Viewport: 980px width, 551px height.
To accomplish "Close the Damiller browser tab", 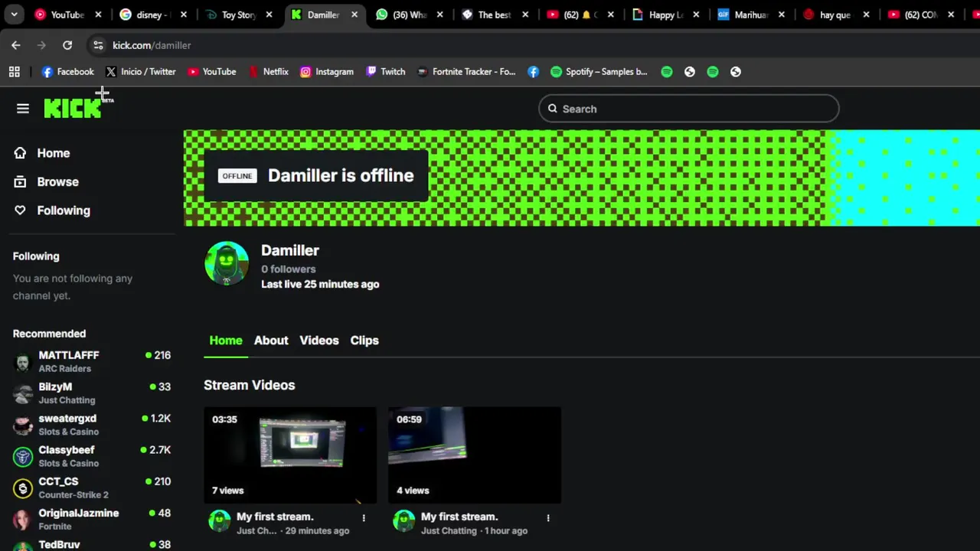I will pyautogui.click(x=354, y=15).
